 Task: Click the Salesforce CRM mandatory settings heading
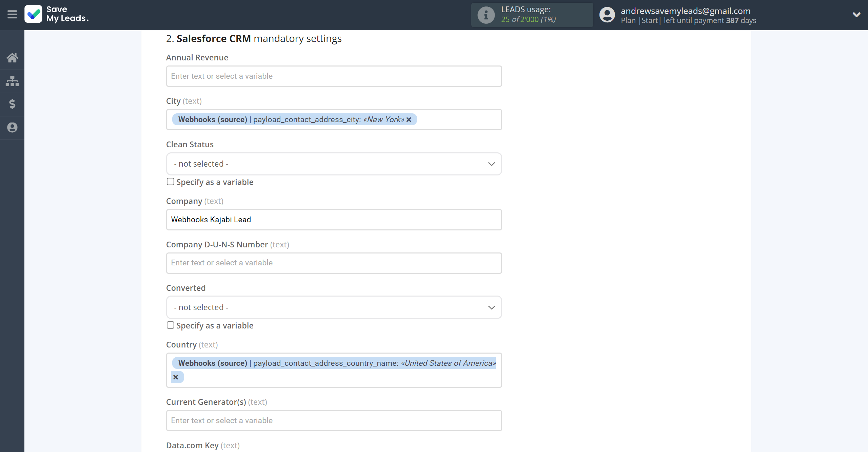[254, 39]
